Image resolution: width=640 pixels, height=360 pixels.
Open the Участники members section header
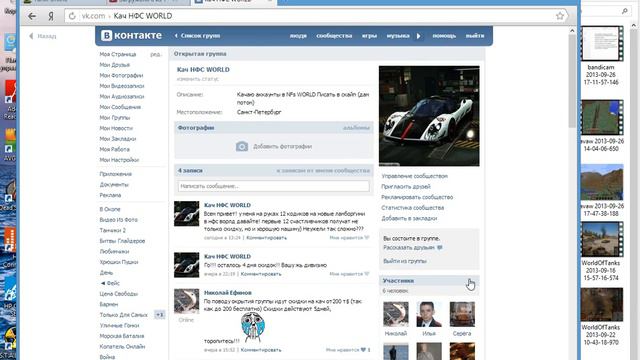pyautogui.click(x=429, y=281)
